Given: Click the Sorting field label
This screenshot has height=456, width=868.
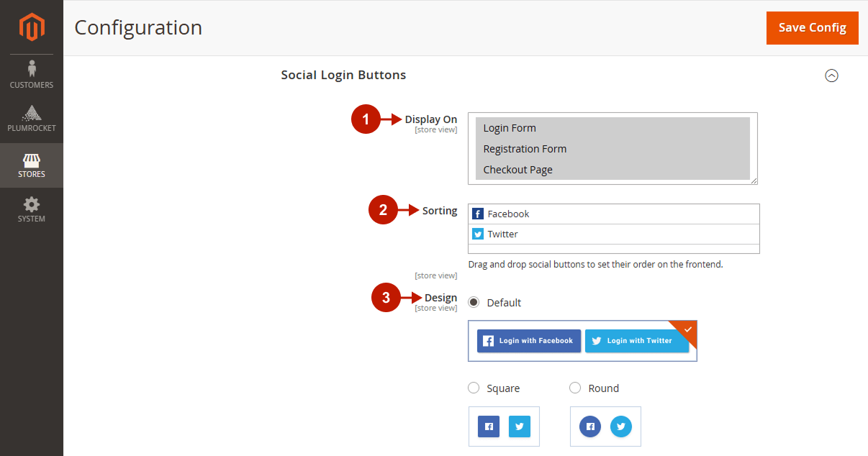Looking at the screenshot, I should coord(440,211).
